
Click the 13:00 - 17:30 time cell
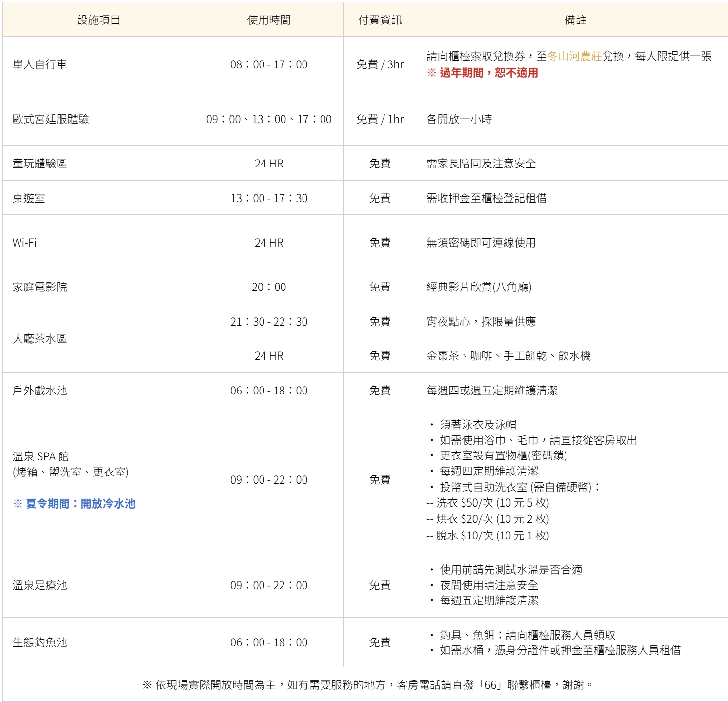click(x=269, y=198)
